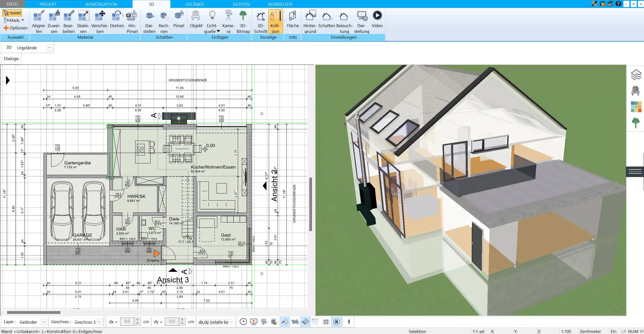Viewport: 644px width, 334px height.
Task: Click the window layout icon in title bar
Action: click(610, 4)
